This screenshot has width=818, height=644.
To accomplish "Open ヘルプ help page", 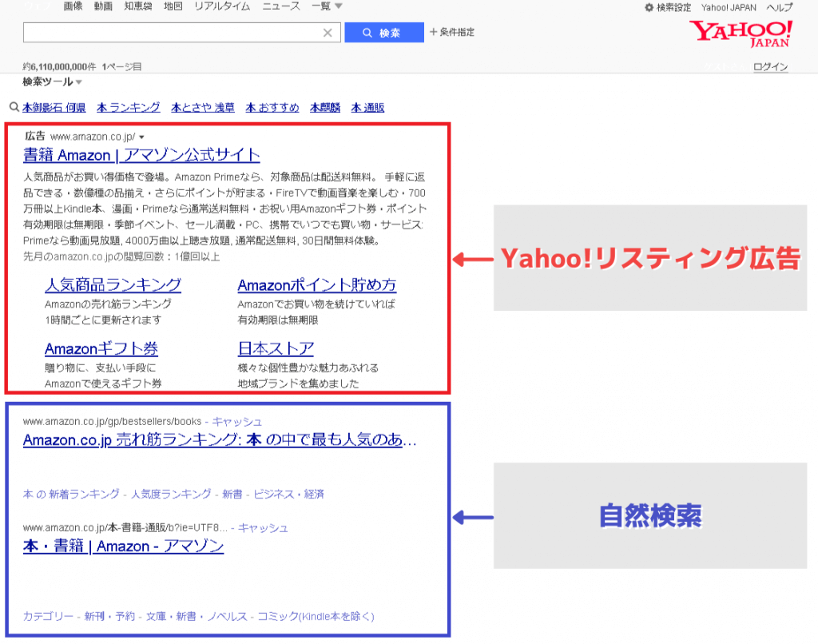I will click(x=780, y=7).
